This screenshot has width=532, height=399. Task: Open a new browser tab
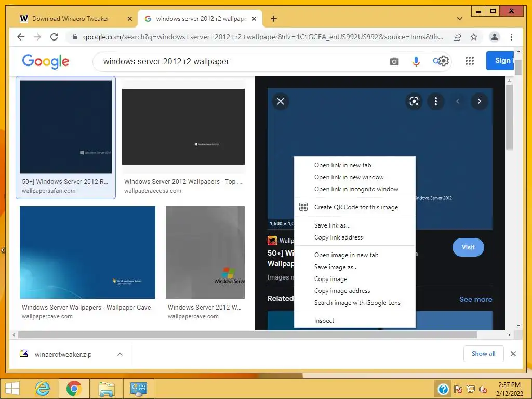click(274, 19)
